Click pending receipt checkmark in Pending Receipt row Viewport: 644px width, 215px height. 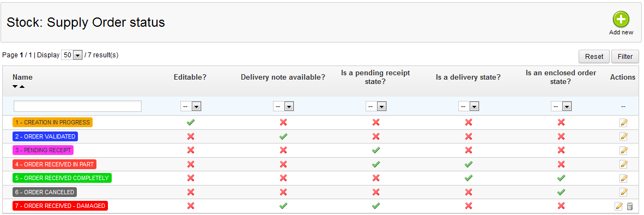[x=375, y=150]
